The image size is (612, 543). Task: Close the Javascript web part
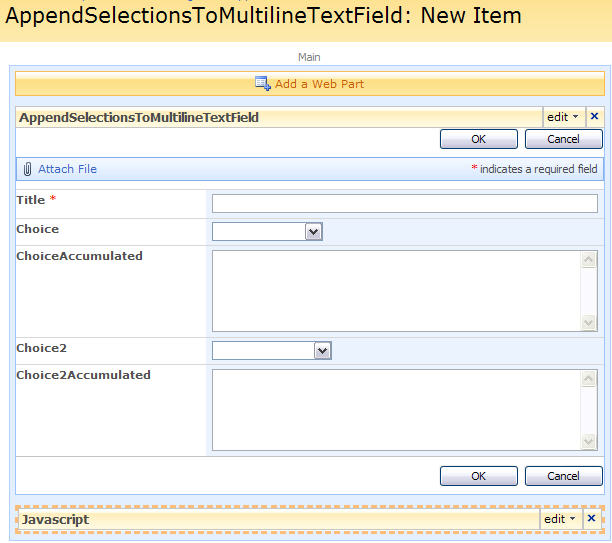point(591,519)
